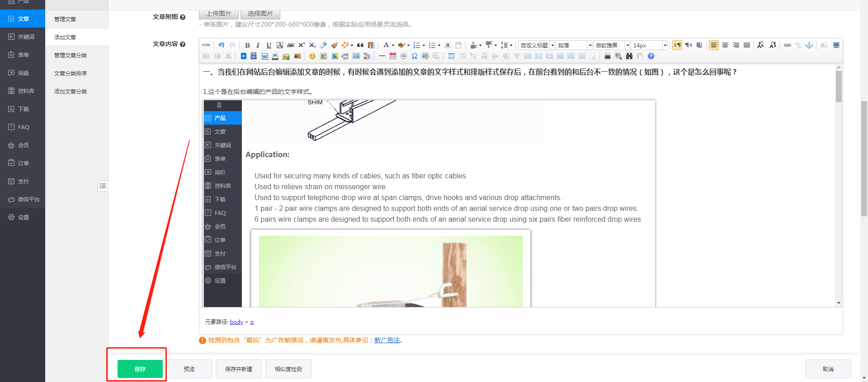868x382 pixels.
Task: Open the preview magnifier icon in toolbar
Action: click(618, 56)
